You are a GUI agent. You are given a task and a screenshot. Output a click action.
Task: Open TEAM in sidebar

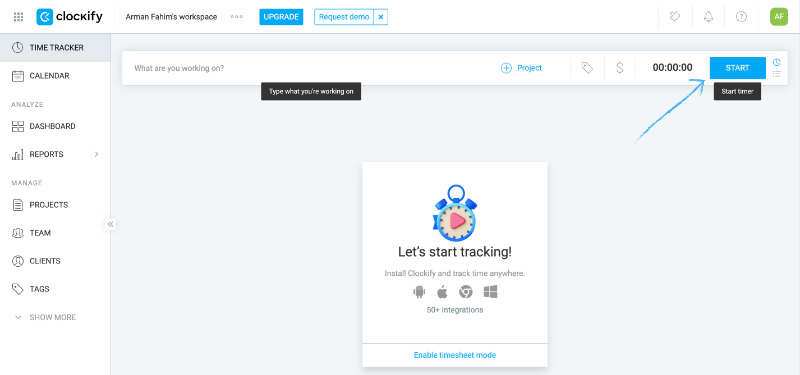tap(55, 233)
